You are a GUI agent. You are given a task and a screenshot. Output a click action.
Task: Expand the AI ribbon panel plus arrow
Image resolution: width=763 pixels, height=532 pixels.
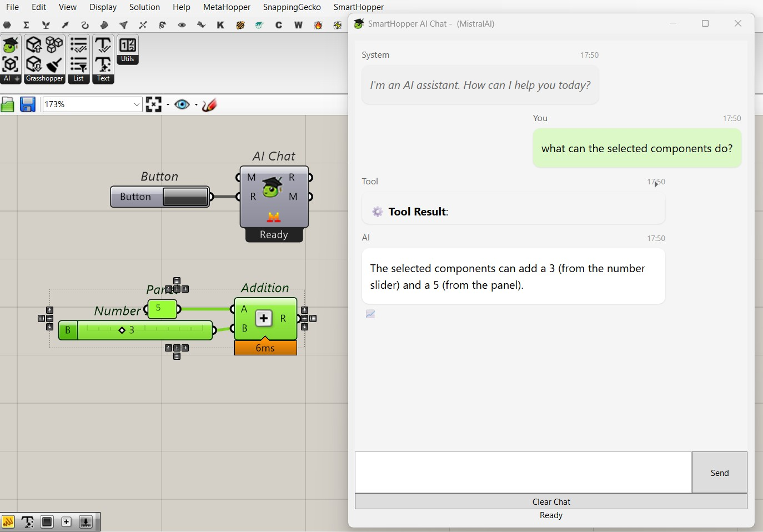click(17, 79)
